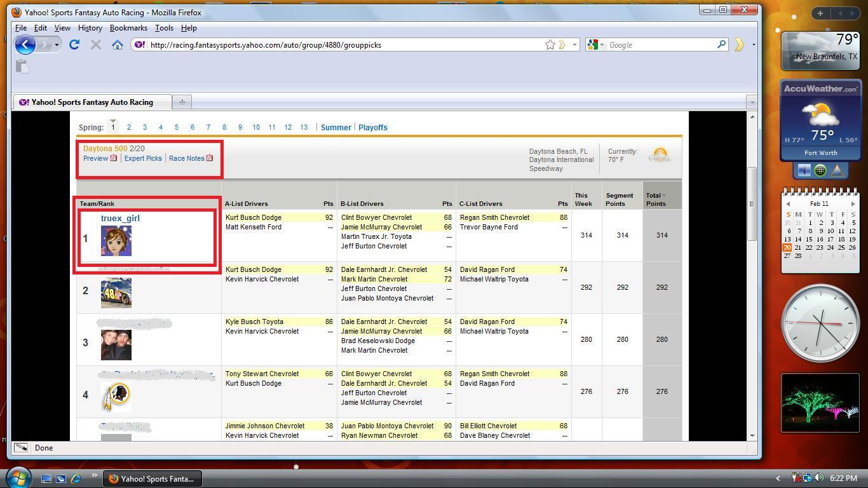Click the globe button under AccuWeather gadget
The image size is (868, 488).
[820, 170]
